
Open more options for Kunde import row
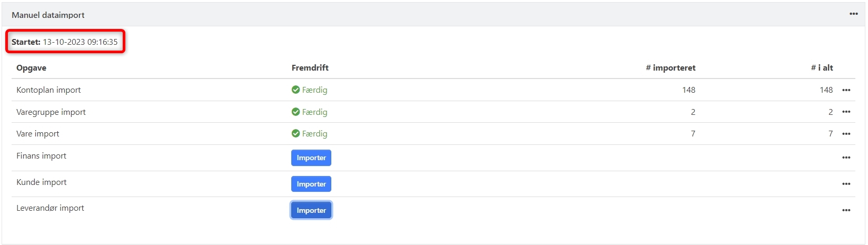(x=846, y=184)
